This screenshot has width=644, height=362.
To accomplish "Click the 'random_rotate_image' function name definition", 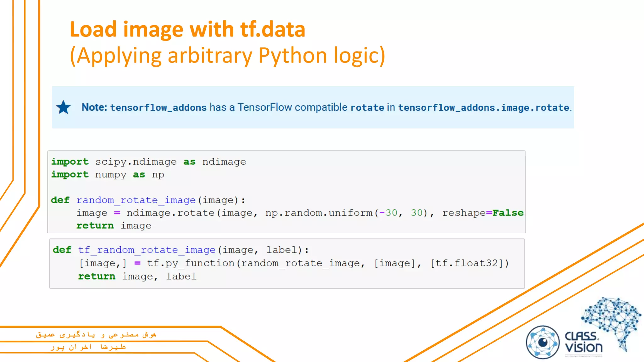I will click(136, 200).
